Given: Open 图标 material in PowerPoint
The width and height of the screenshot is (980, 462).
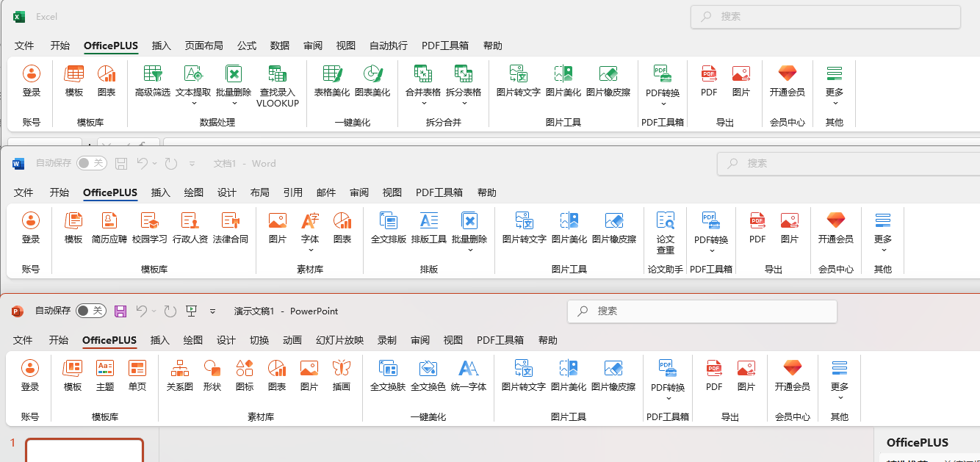Looking at the screenshot, I should tap(245, 375).
